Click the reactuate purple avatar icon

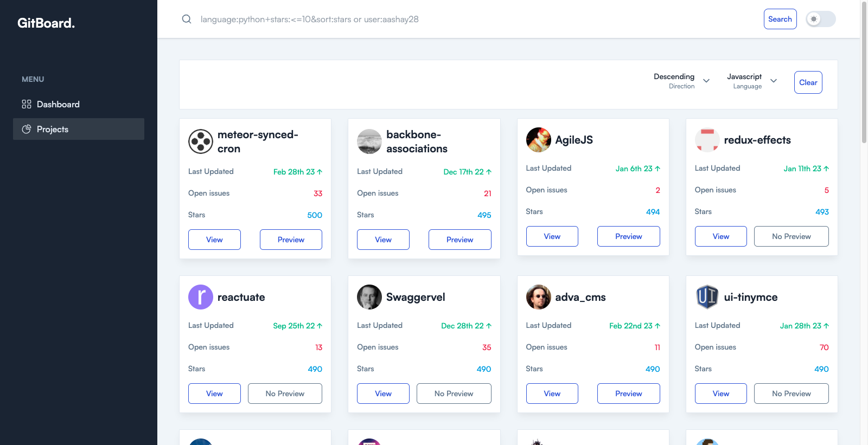[201, 297]
